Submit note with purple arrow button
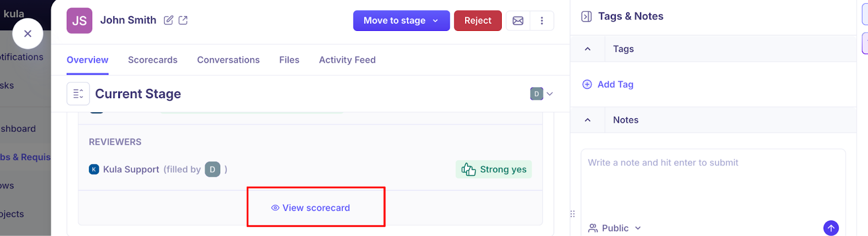Viewport: 868px width, 236px height. pos(831,228)
